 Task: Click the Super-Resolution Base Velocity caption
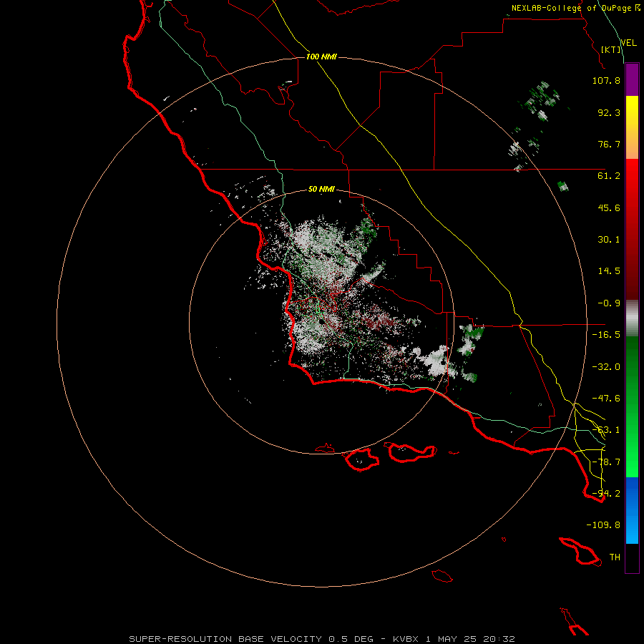click(x=322, y=639)
